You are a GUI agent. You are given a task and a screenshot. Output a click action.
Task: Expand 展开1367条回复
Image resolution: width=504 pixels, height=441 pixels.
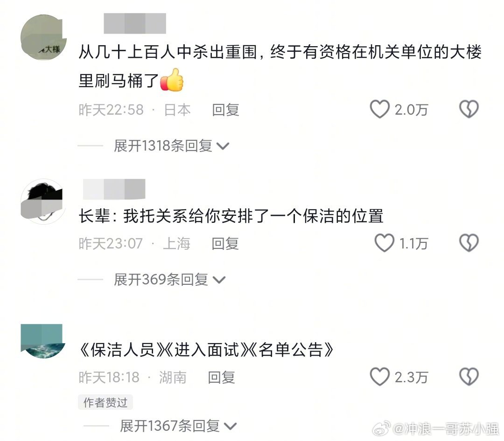pos(178,426)
